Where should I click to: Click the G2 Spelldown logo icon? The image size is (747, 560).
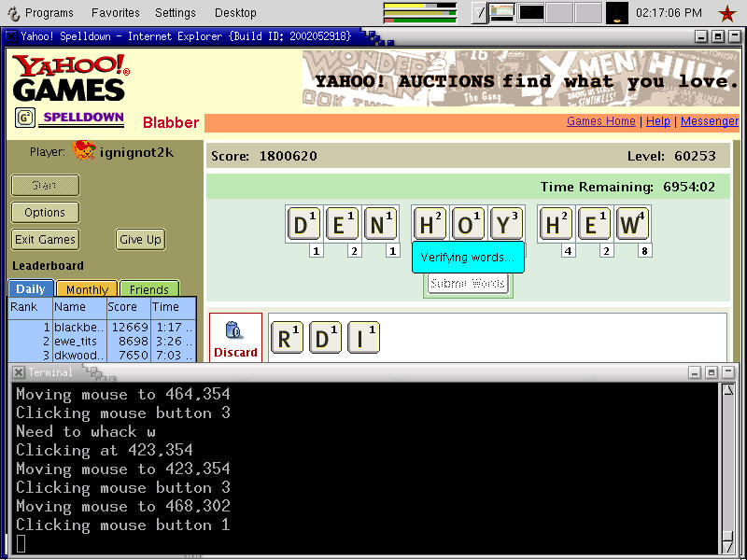coord(25,118)
